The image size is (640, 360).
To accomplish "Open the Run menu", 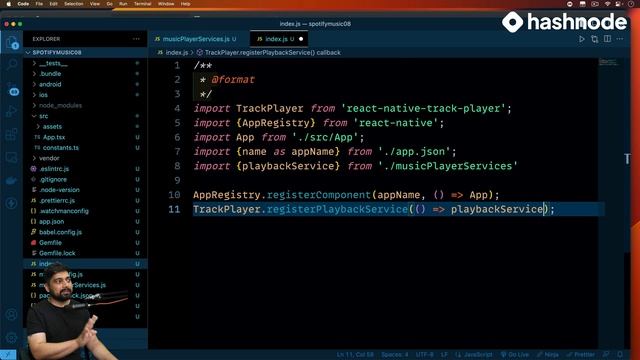I will (123, 4).
